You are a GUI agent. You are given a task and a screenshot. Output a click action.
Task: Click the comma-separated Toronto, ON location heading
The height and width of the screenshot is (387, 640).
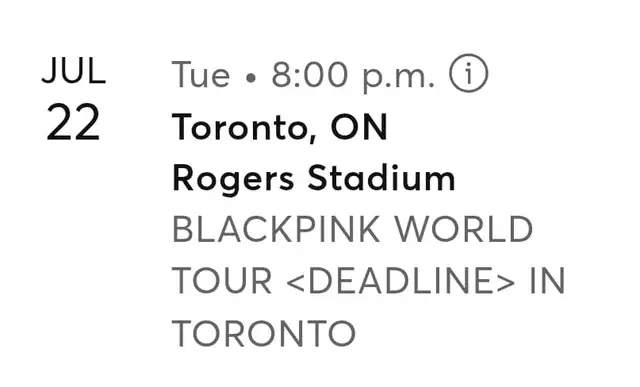click(x=280, y=127)
